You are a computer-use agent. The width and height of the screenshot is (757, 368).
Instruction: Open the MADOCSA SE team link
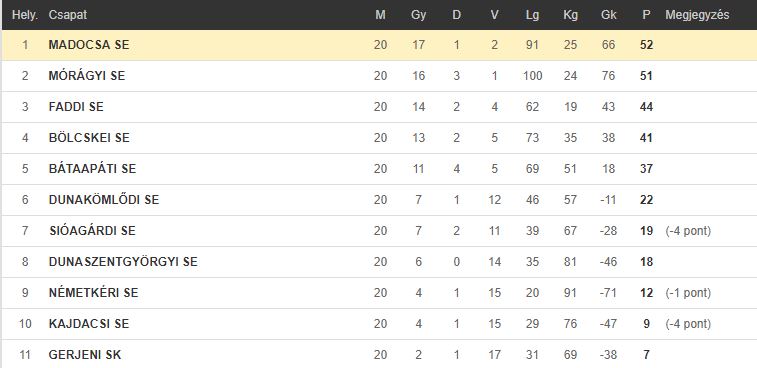point(89,45)
